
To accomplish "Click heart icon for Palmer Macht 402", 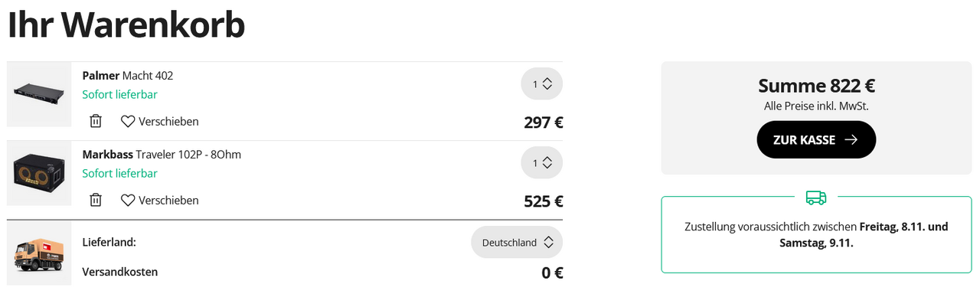I will (x=128, y=121).
